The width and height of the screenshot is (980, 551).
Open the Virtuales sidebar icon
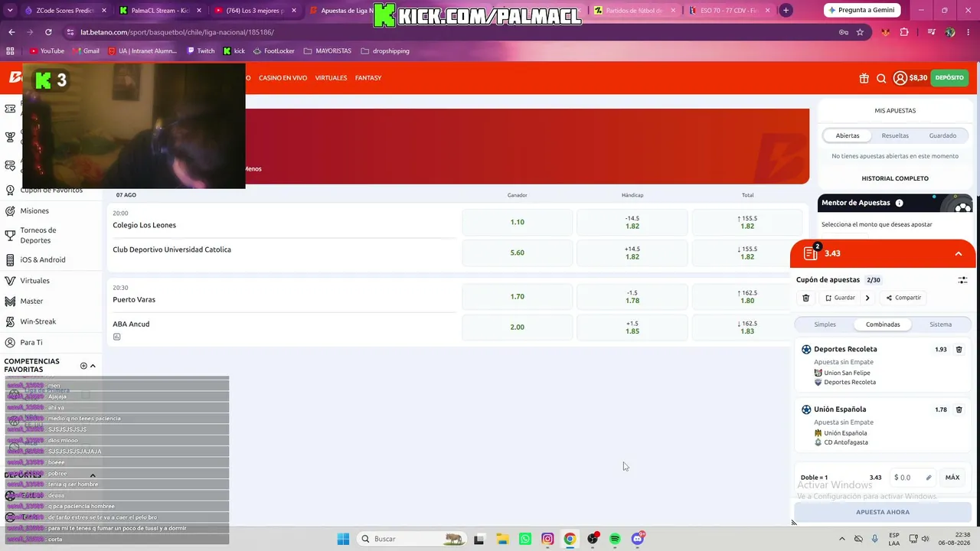[10, 281]
